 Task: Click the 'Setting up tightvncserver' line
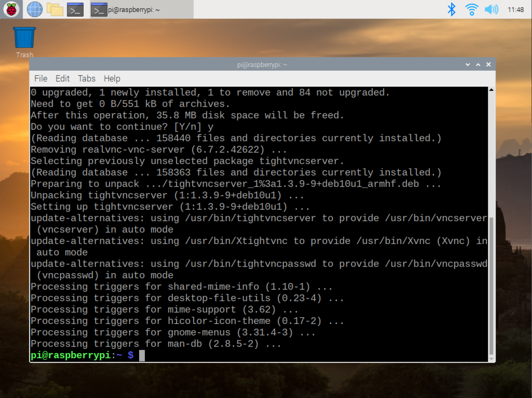(170, 207)
